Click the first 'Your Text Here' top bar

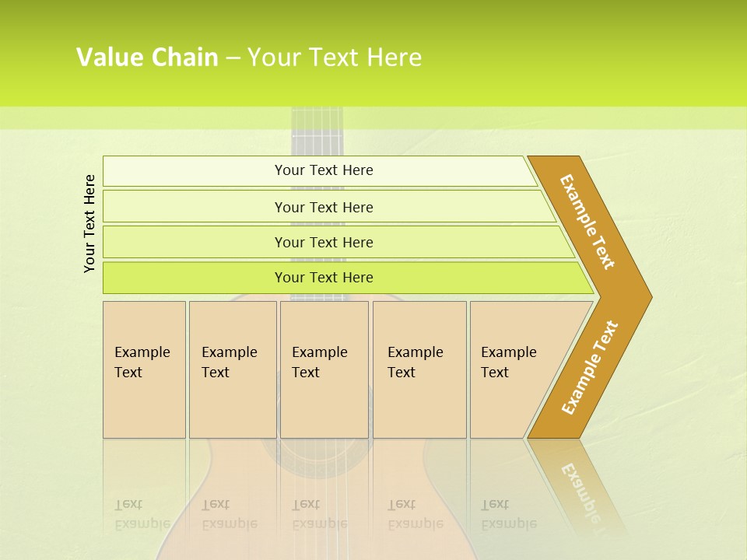[320, 171]
